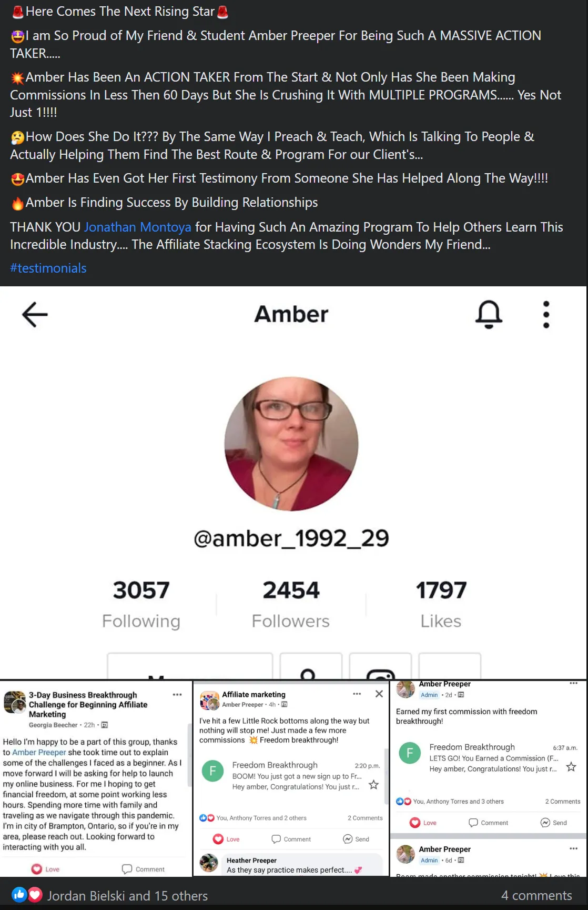Open the Jonathan Montoya profile link
Screen dimensions: 588x910
138,227
